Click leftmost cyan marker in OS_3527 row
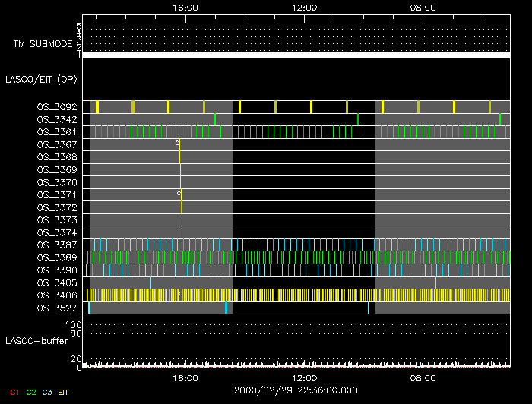This screenshot has width=532, height=404. click(x=90, y=308)
